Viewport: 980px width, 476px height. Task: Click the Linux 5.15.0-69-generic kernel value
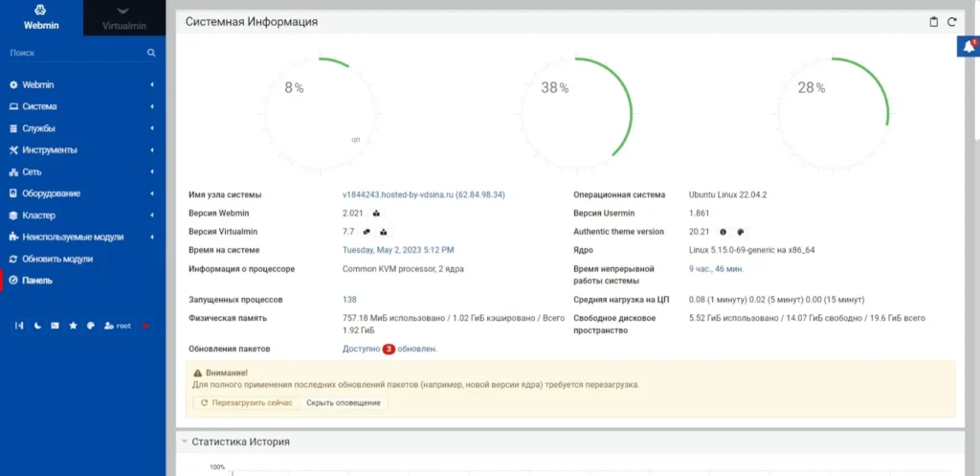tap(751, 250)
